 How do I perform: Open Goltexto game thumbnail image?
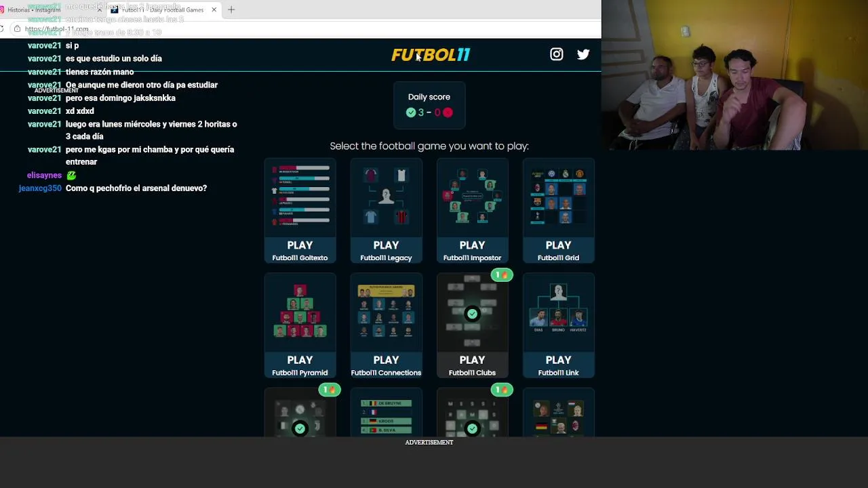(x=300, y=197)
